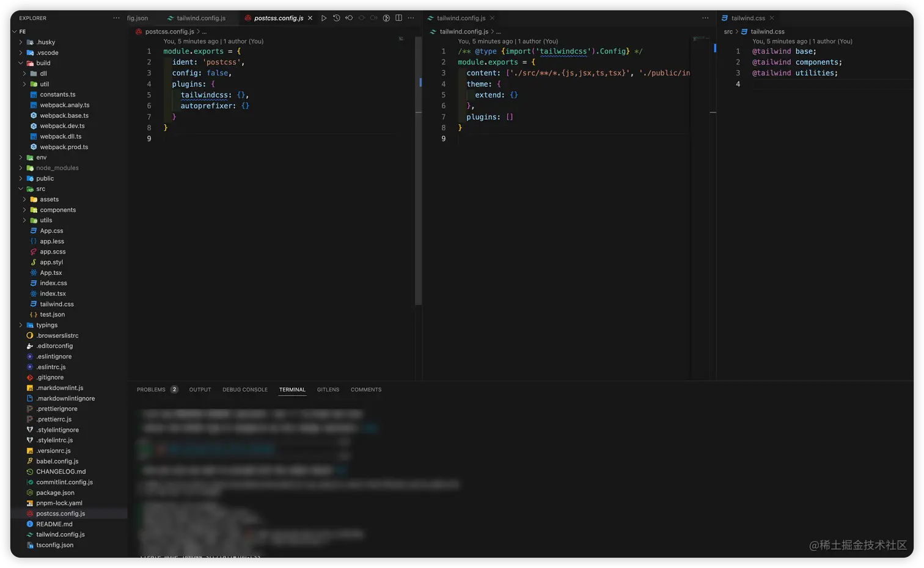Open more actions menu for second editor group
Viewport: 924px width, 568px height.
click(705, 18)
